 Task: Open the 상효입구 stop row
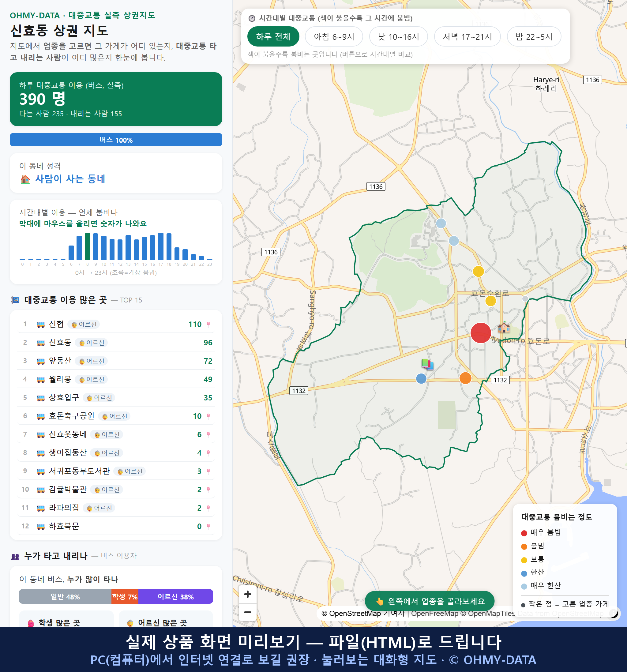pyautogui.click(x=116, y=397)
